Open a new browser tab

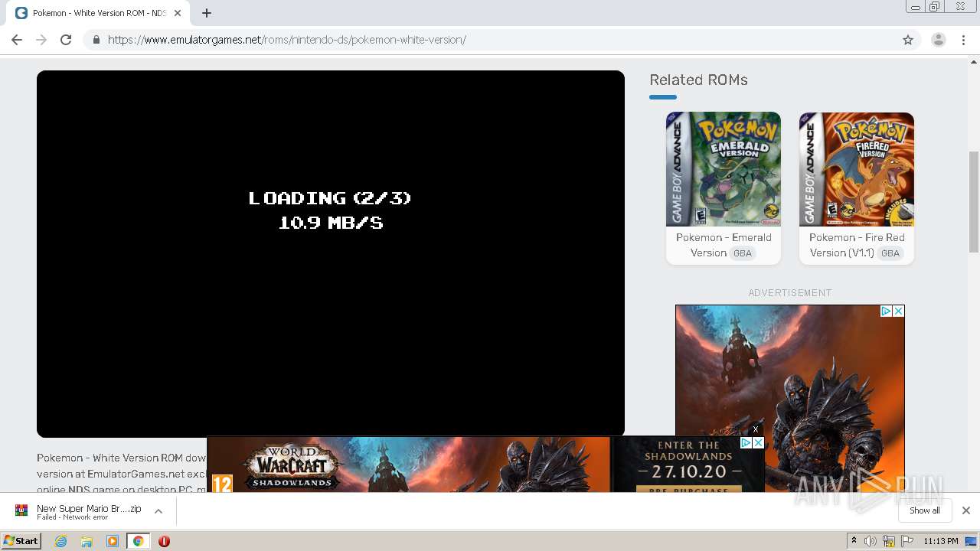coord(206,13)
